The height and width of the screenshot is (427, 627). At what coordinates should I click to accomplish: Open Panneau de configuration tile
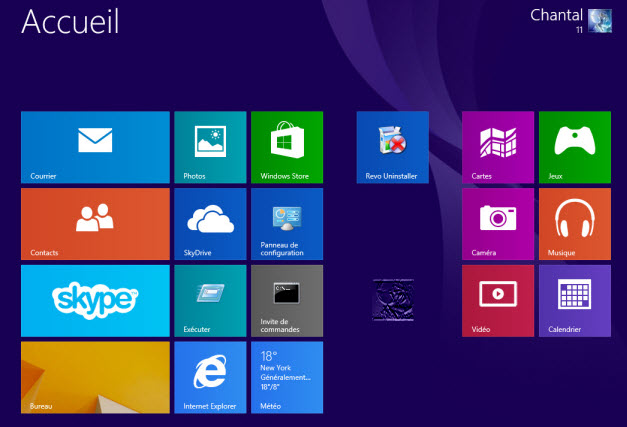(286, 224)
